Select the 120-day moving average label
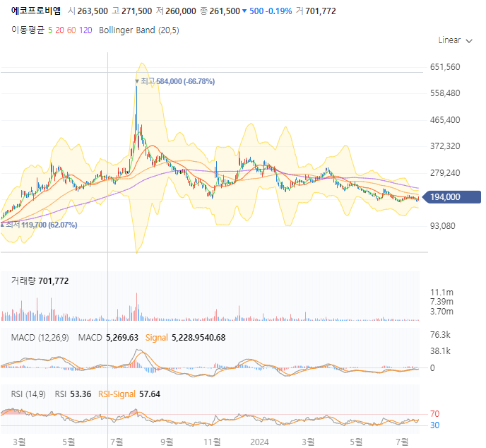This screenshot has height=448, width=486. 85,30
